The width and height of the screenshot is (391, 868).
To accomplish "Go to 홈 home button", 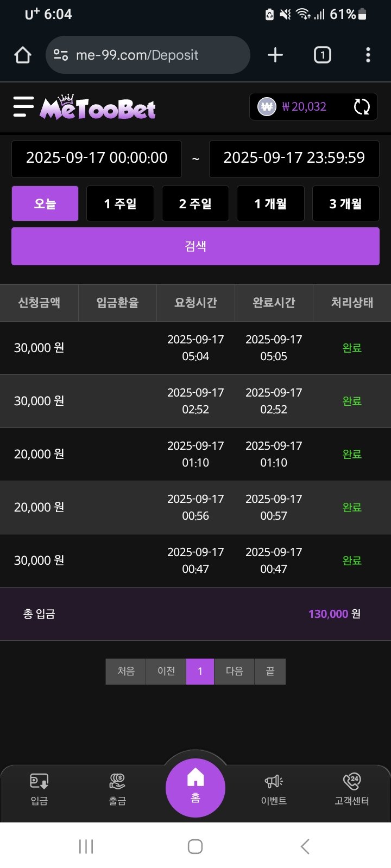I will (x=195, y=787).
